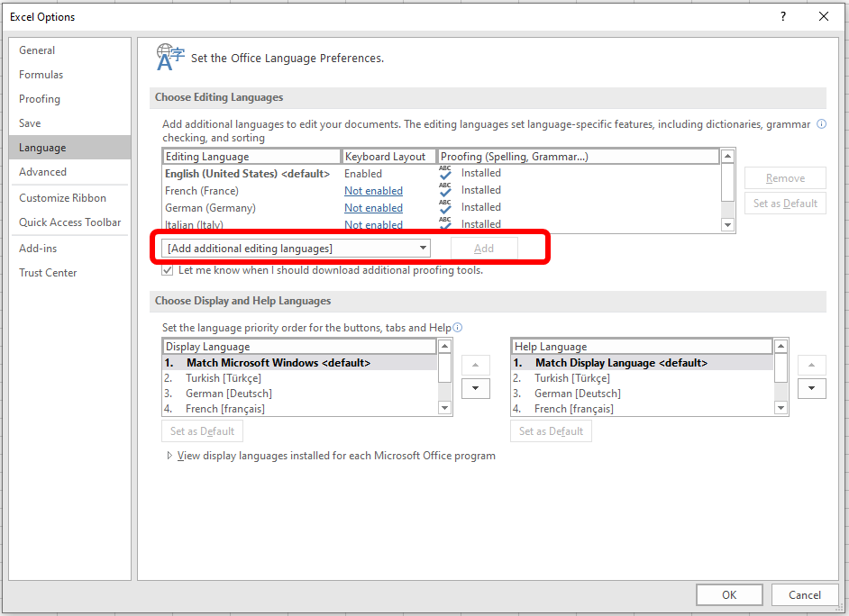This screenshot has height=616, width=849.
Task: Select 'Turkish [Türkçe]' in Help Language list
Action: pos(643,378)
